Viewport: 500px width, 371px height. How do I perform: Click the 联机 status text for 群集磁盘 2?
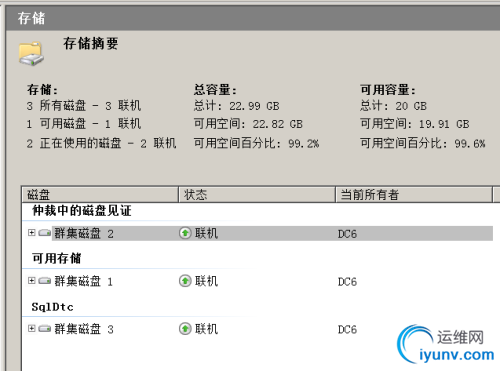coord(206,233)
